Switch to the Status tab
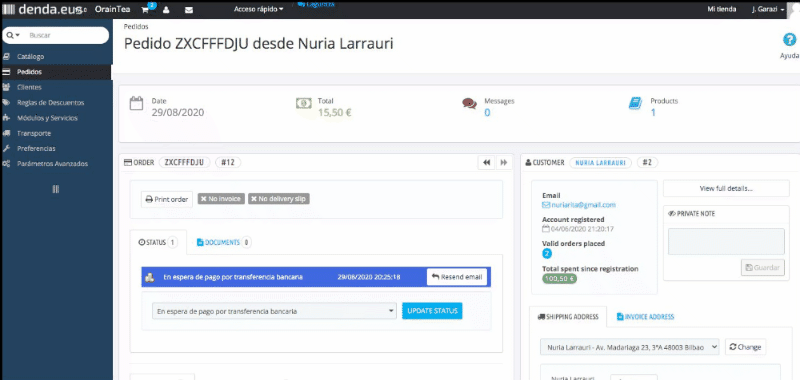This screenshot has width=800, height=380. pos(158,243)
